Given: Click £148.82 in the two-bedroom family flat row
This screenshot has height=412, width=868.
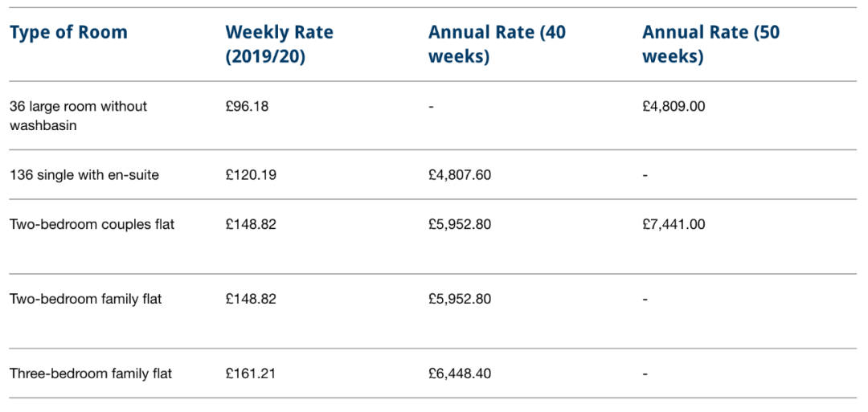Looking at the screenshot, I should [x=251, y=300].
